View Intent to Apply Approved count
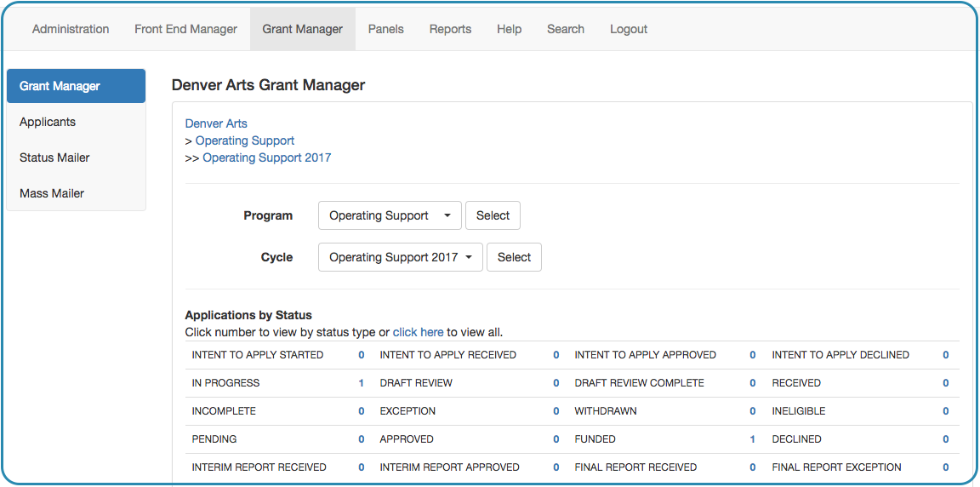This screenshot has height=487, width=980. (x=753, y=354)
